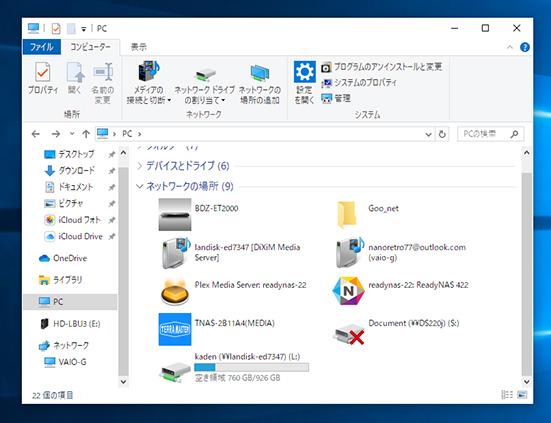Expand Devices and drives (デバイスとドライブ) group
Image resolution: width=551 pixels, height=423 pixels.
tap(140, 166)
